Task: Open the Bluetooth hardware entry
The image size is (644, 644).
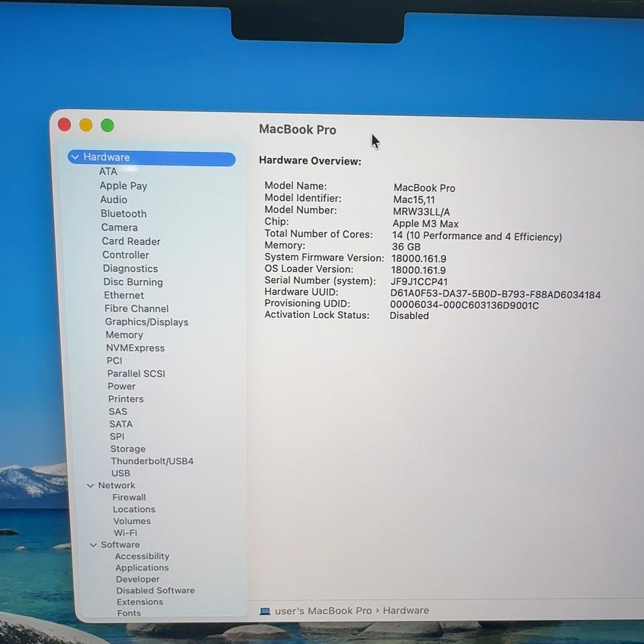Action: (123, 214)
